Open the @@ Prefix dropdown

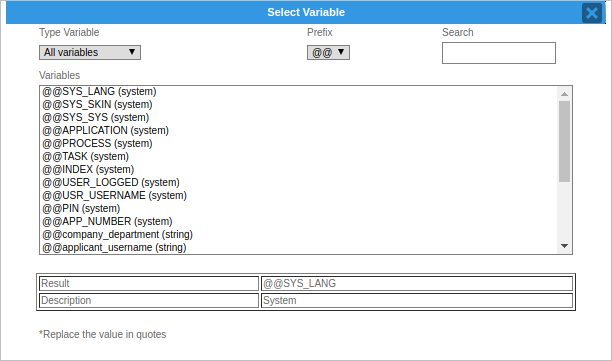[x=328, y=52]
